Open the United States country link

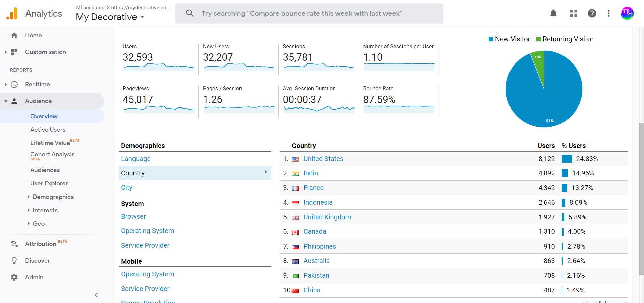[x=323, y=159]
